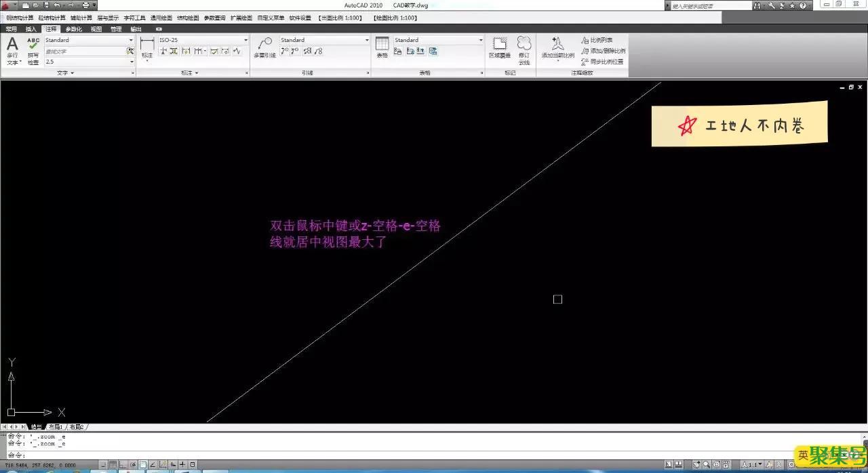This screenshot has height=473, width=868.
Task: Click the 添加当前比例 icon
Action: click(x=557, y=47)
